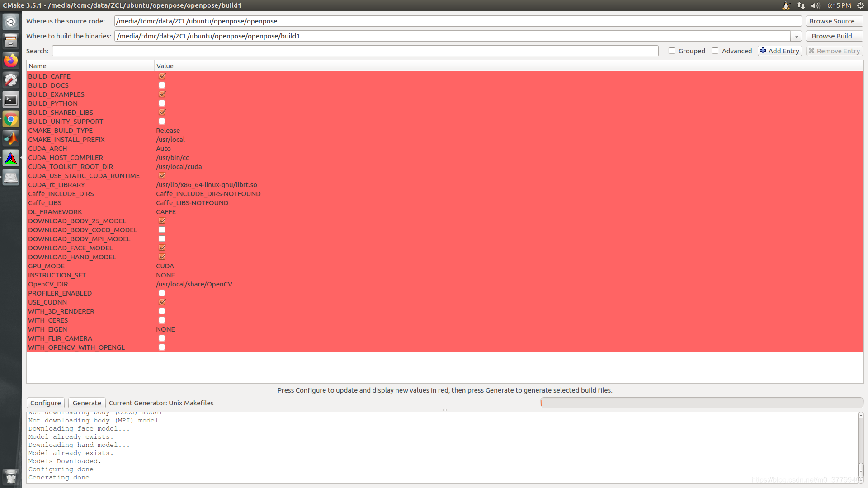868x488 pixels.
Task: Enable the BUILD_PYTHON checkbox
Action: coord(162,103)
